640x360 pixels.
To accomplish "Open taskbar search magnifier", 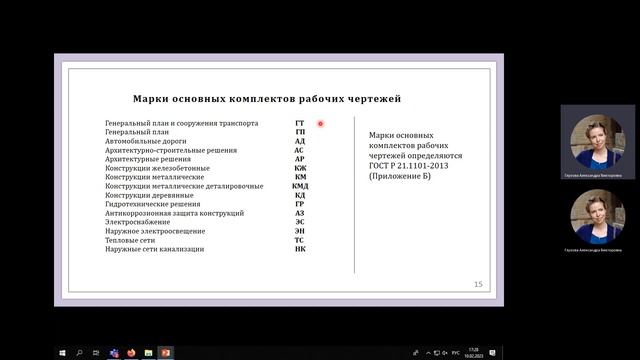I will (x=80, y=353).
